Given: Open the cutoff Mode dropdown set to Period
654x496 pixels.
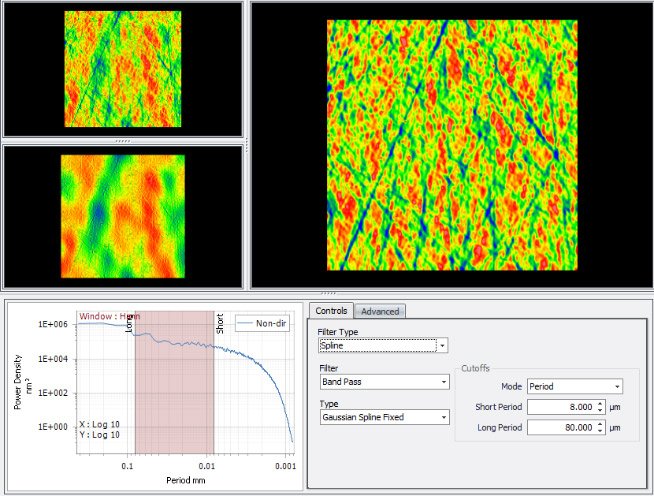Looking at the screenshot, I should point(575,386).
